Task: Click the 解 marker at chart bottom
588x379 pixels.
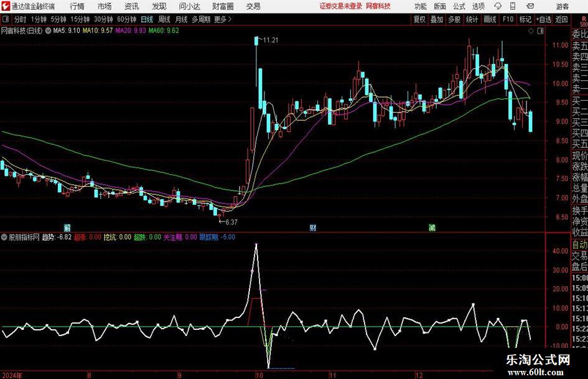Action: click(67, 228)
